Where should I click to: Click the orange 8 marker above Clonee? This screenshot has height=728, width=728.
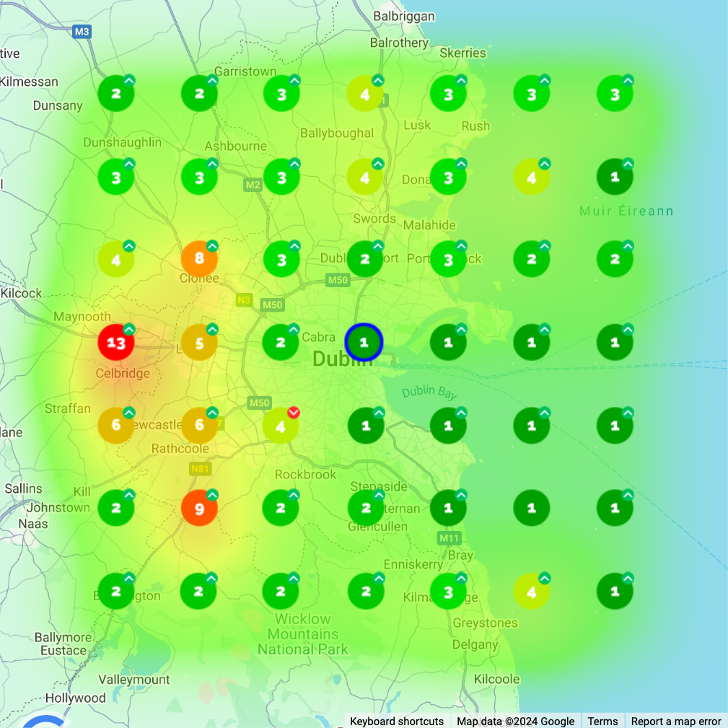click(x=199, y=258)
